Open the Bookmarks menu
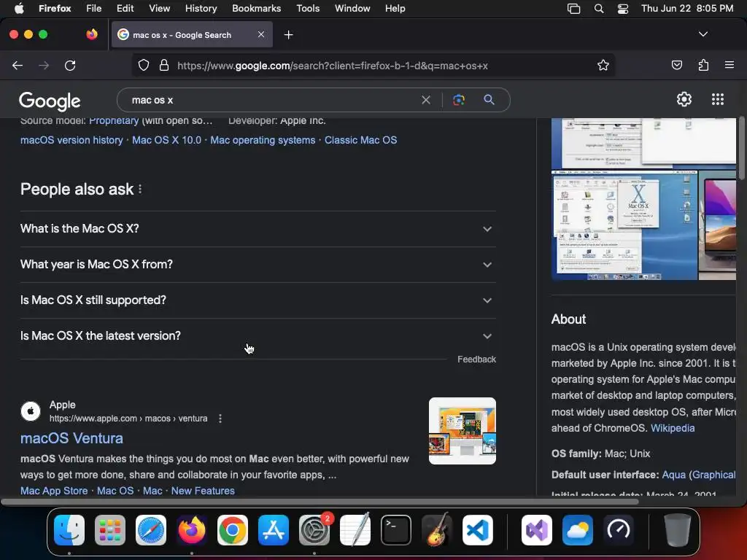Screen dimensions: 747x560 point(256,8)
